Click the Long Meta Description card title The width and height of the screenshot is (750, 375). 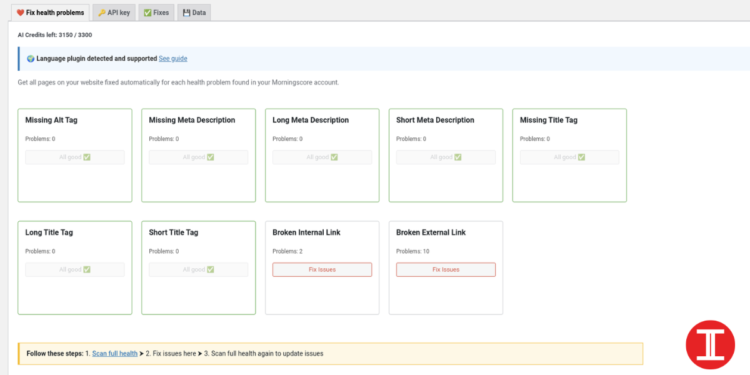tap(310, 120)
